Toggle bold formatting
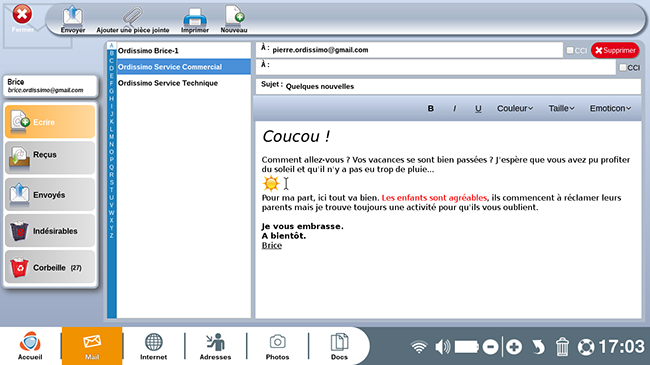This screenshot has height=365, width=650. point(431,108)
